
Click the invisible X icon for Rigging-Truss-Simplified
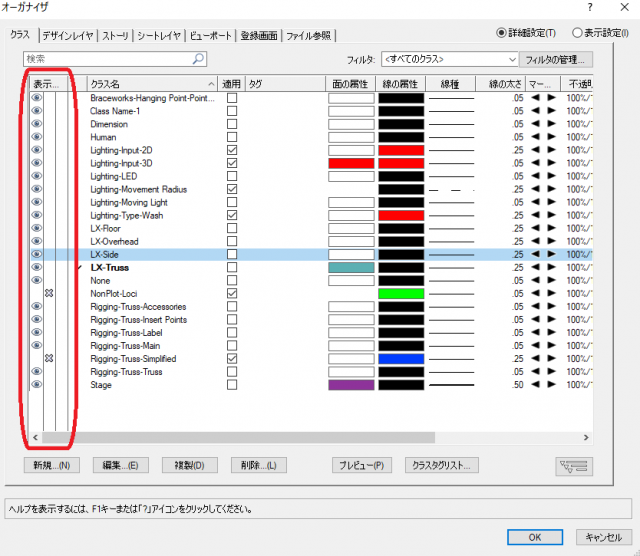[x=48, y=358]
